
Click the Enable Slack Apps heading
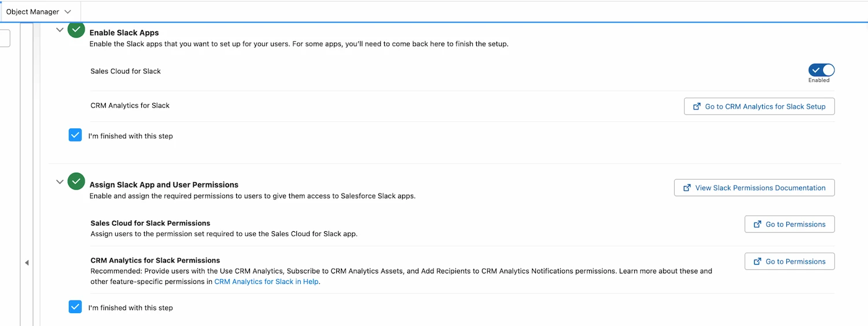click(124, 33)
